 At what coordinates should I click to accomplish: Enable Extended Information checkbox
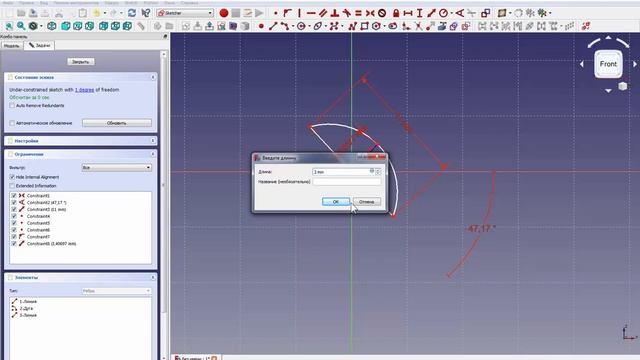click(12, 186)
